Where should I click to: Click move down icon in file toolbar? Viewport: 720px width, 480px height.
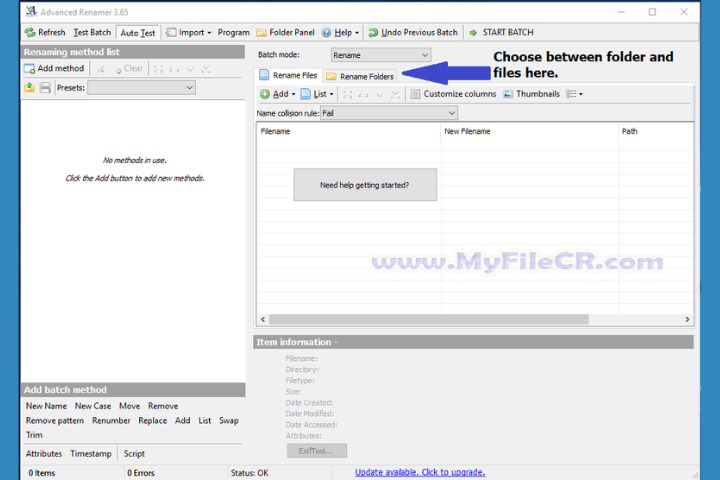coord(379,95)
